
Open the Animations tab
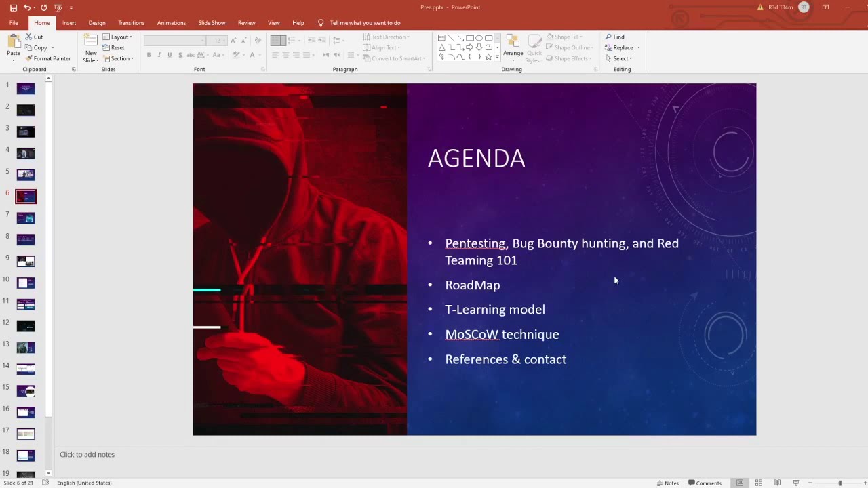point(172,23)
